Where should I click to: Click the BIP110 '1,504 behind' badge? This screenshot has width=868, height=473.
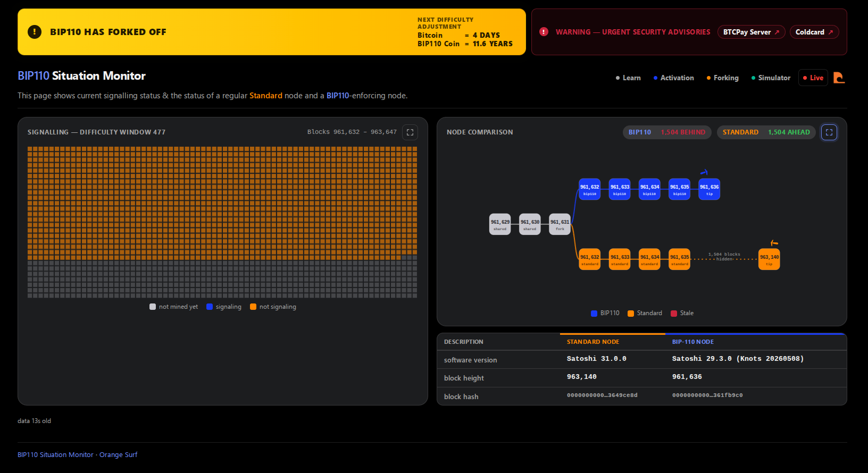click(667, 132)
